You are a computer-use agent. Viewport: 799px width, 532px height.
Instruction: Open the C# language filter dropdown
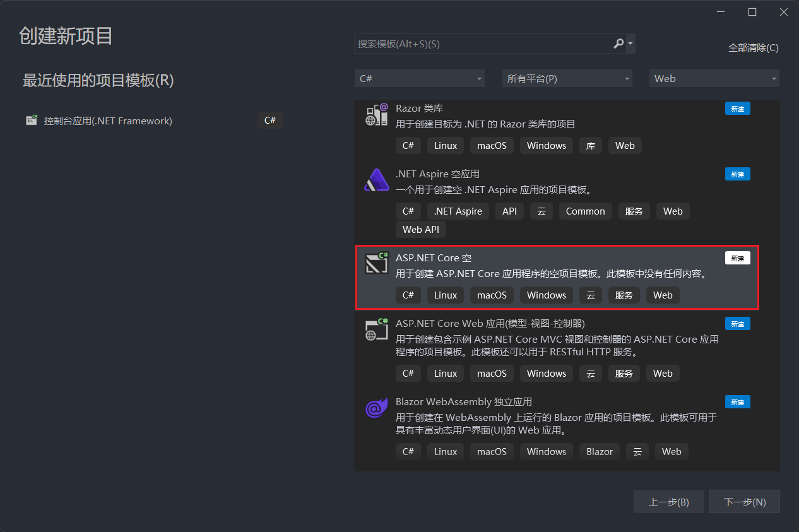(420, 78)
